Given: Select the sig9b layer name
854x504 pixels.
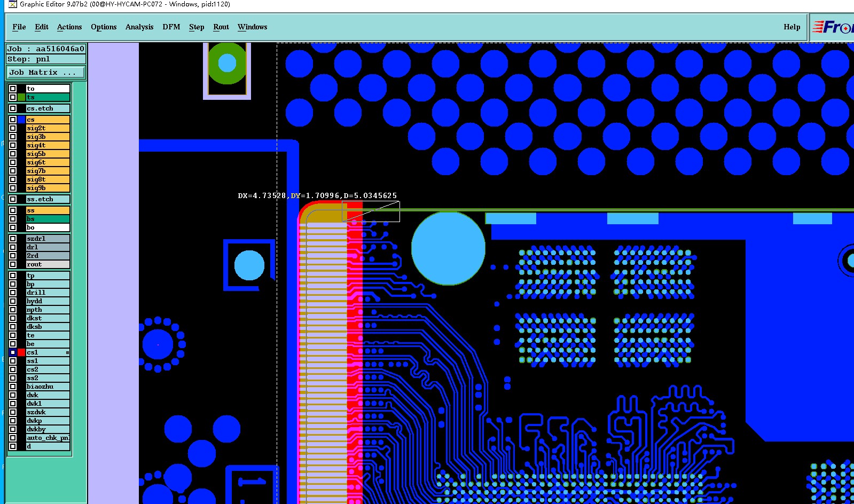Looking at the screenshot, I should coord(48,188).
